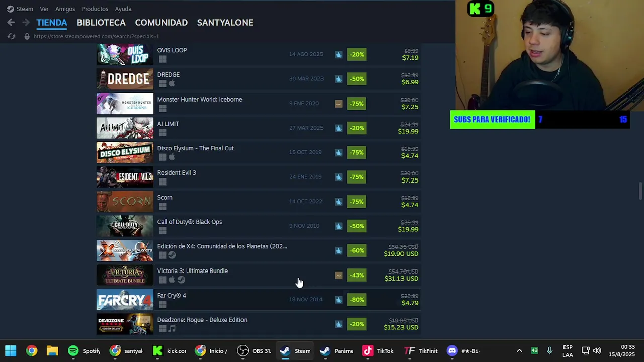Click the AI LIMIT title
The width and height of the screenshot is (644, 362).
click(x=168, y=124)
